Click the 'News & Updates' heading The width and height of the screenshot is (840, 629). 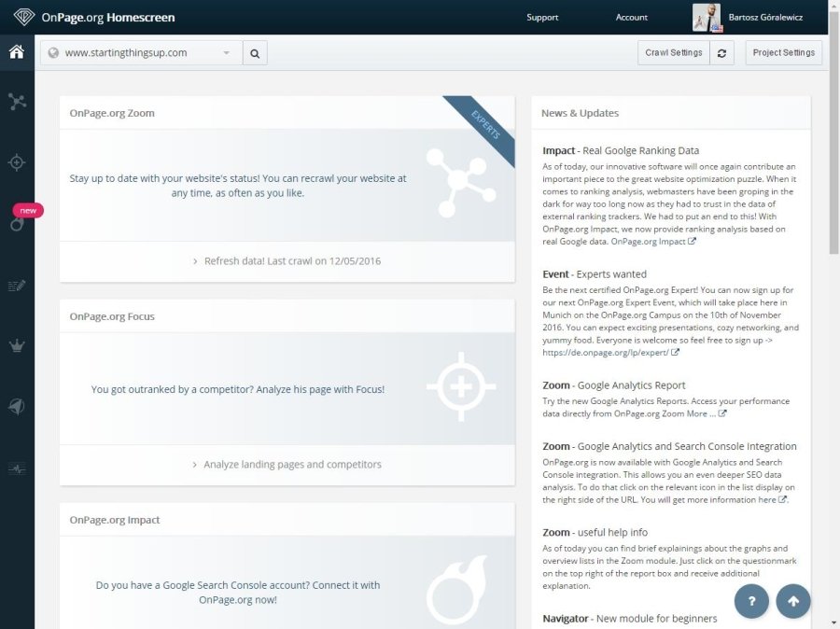tap(580, 113)
